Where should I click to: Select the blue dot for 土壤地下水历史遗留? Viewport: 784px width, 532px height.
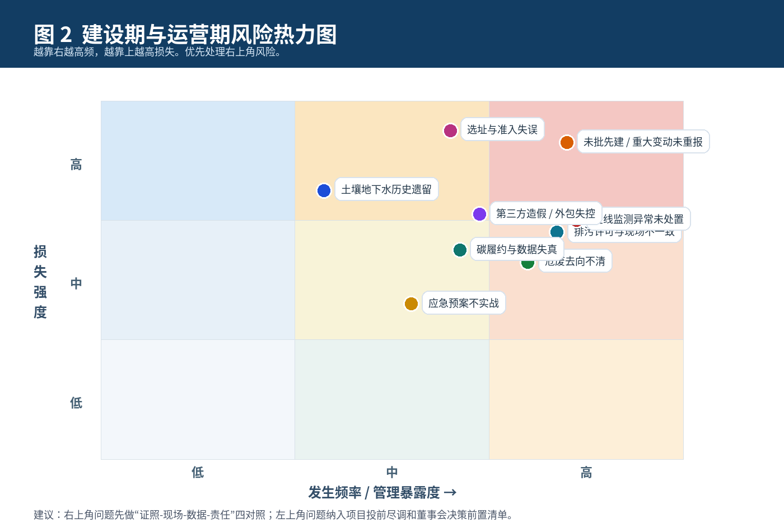coord(324,190)
